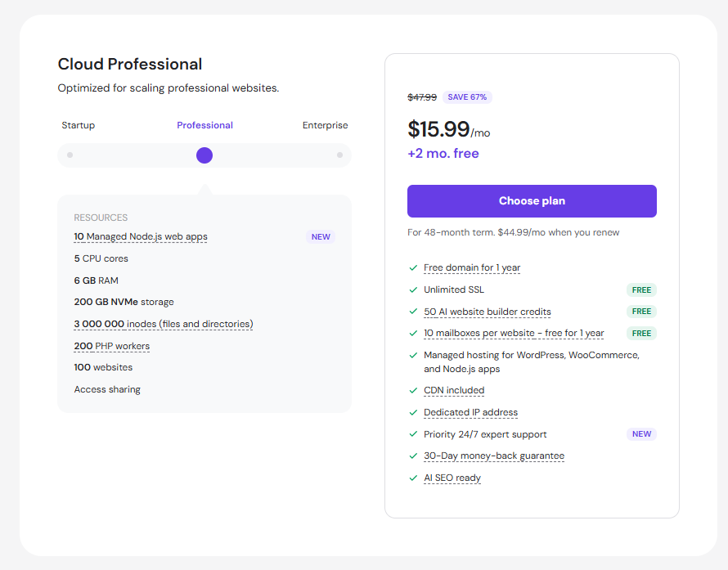Click the green checkmark beside Free domain
The height and width of the screenshot is (570, 728).
pos(413,267)
